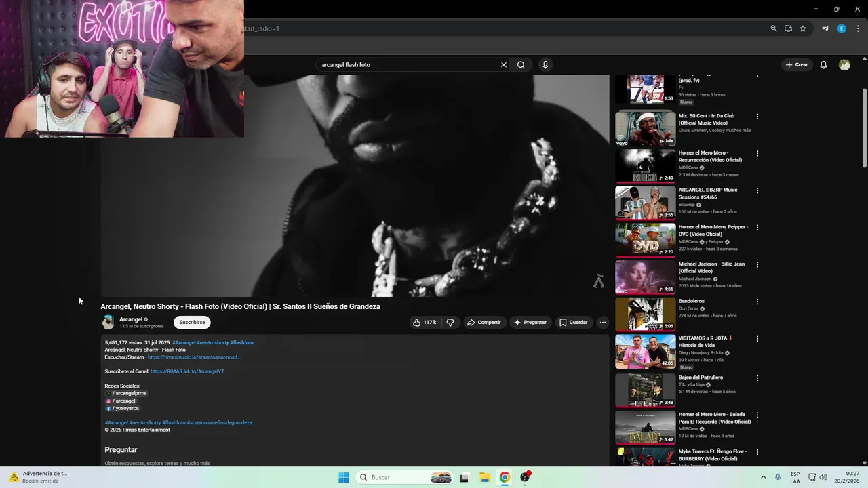This screenshot has width=868, height=488.
Task: Open the YouTube account avatar menu
Action: click(844, 65)
